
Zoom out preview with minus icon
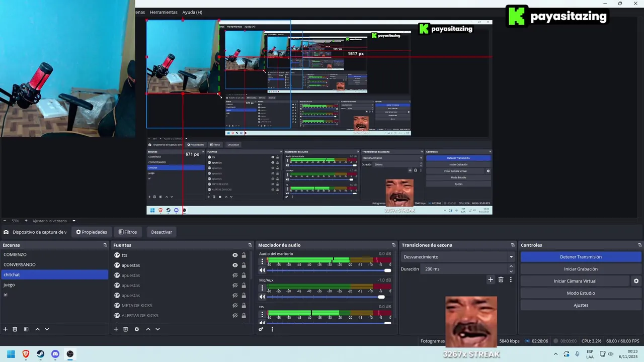(x=5, y=221)
